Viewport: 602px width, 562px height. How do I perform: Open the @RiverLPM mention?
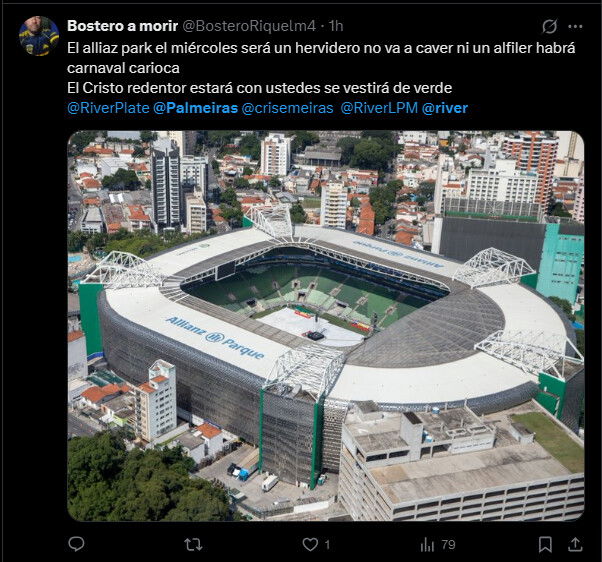379,108
